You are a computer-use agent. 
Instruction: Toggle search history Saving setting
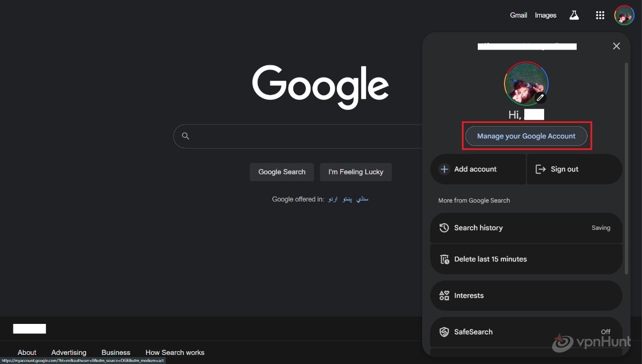601,228
